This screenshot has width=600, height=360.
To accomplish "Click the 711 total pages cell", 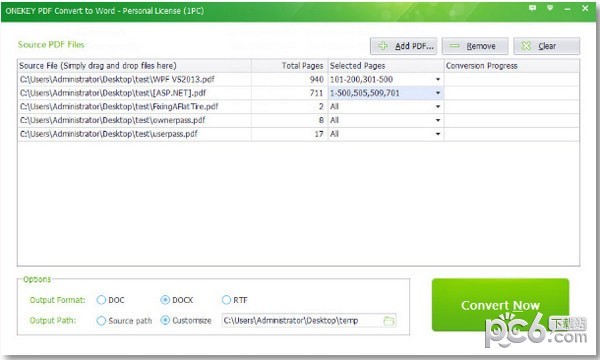I will [x=290, y=93].
